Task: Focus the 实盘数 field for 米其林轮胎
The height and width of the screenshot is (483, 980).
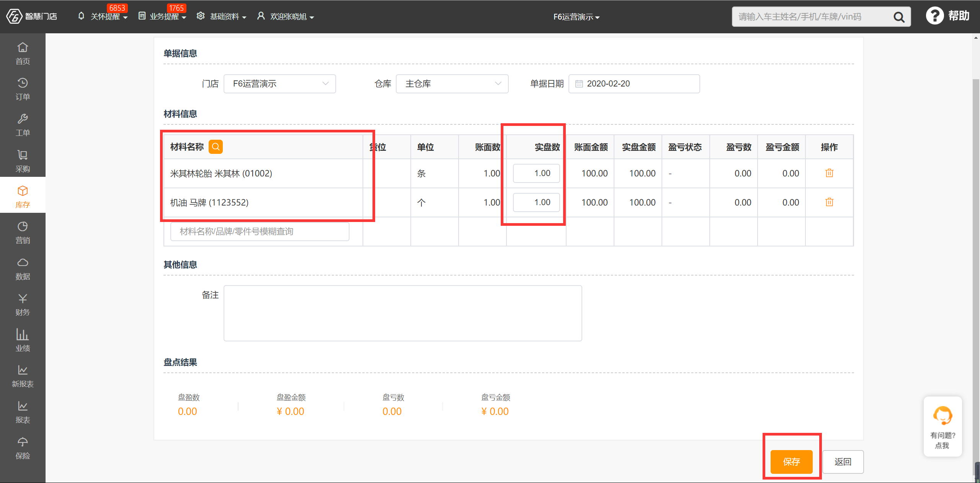Action: coord(536,173)
